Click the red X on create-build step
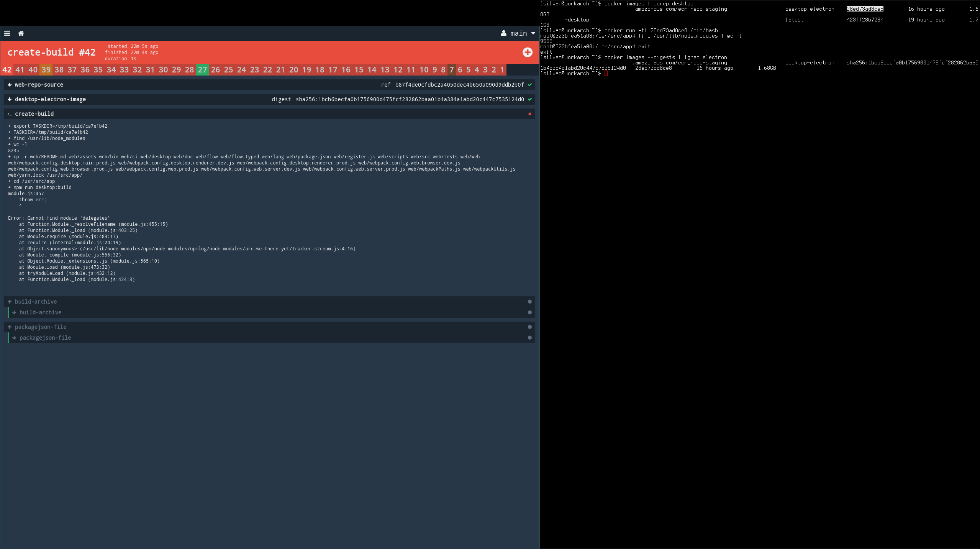The height and width of the screenshot is (549, 980). pos(530,113)
